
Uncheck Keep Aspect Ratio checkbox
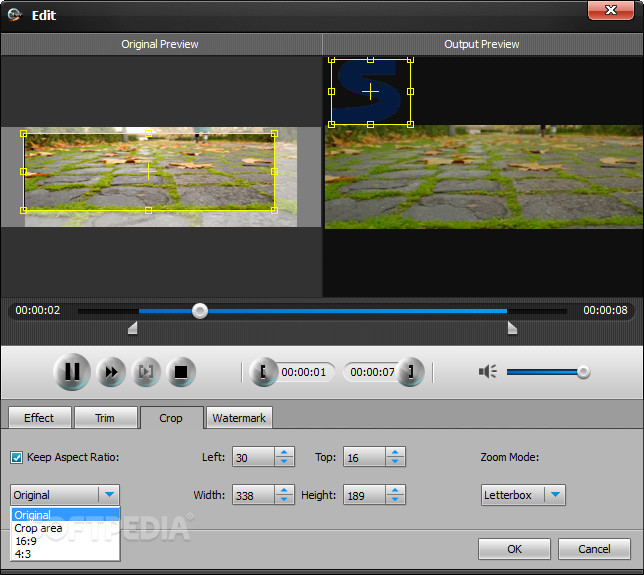(x=17, y=457)
